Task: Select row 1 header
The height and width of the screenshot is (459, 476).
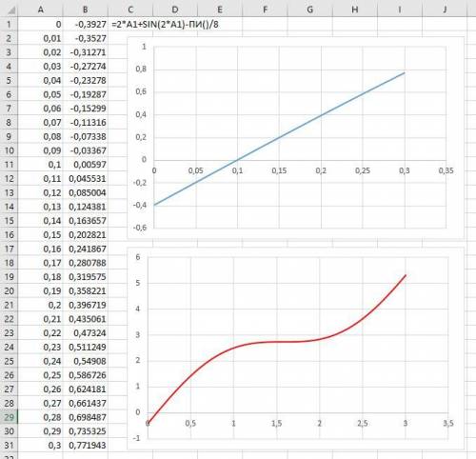Action: click(x=9, y=24)
